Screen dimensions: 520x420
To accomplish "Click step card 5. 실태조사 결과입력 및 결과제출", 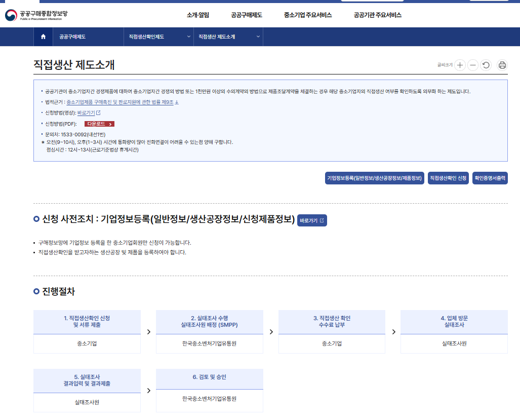I will click(x=87, y=391).
